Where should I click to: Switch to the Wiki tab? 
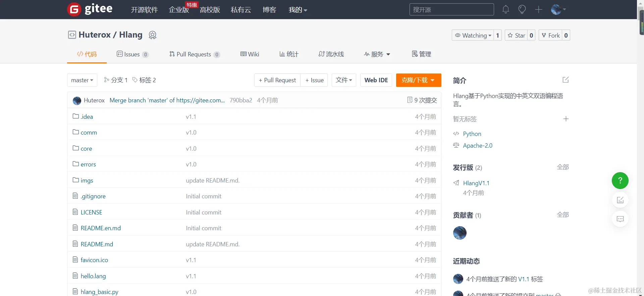click(x=250, y=54)
